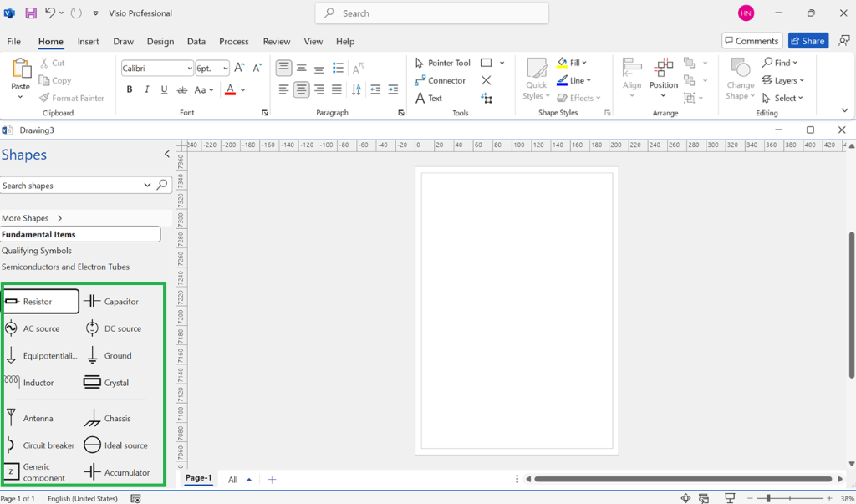Click the Search box in title bar
The height and width of the screenshot is (504, 856).
(x=432, y=13)
